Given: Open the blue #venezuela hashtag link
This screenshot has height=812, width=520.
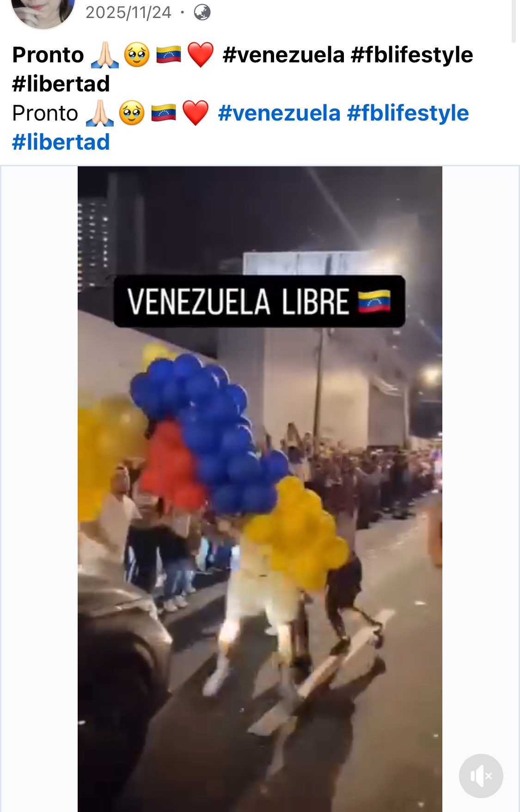Looking at the screenshot, I should [x=279, y=113].
